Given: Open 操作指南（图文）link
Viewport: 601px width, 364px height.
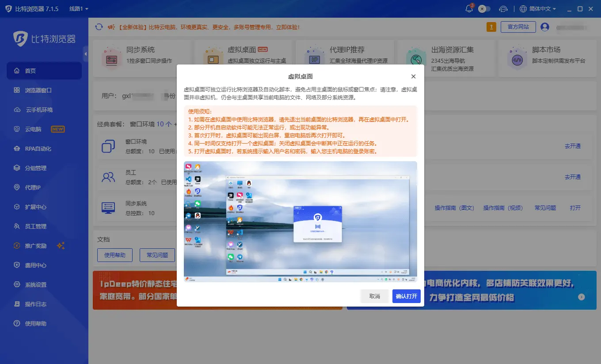Looking at the screenshot, I should point(454,208).
